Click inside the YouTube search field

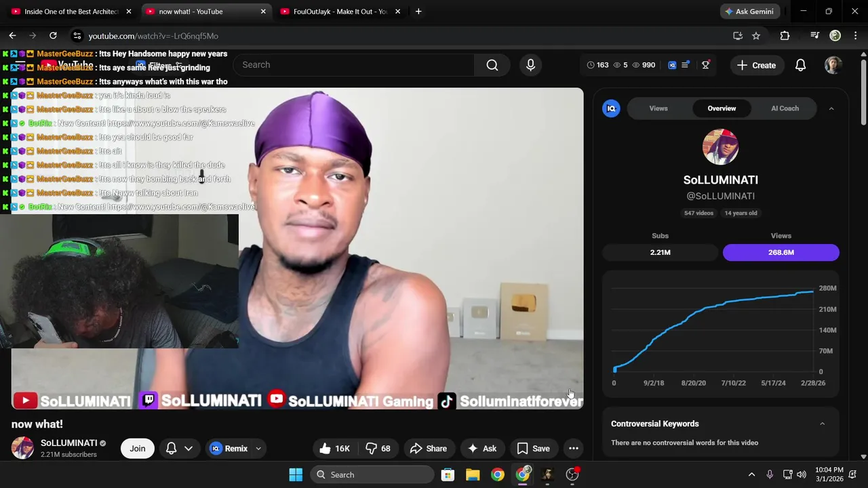(x=353, y=65)
